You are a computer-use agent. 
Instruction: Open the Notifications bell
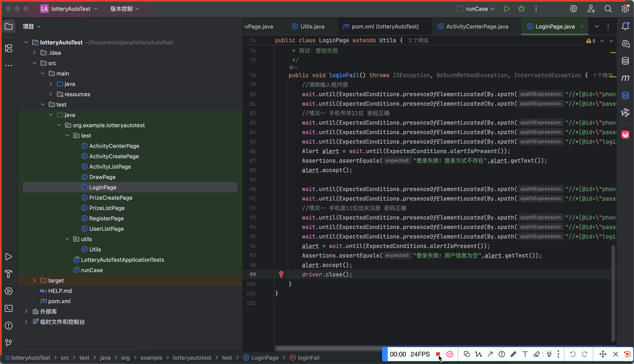[625, 26]
